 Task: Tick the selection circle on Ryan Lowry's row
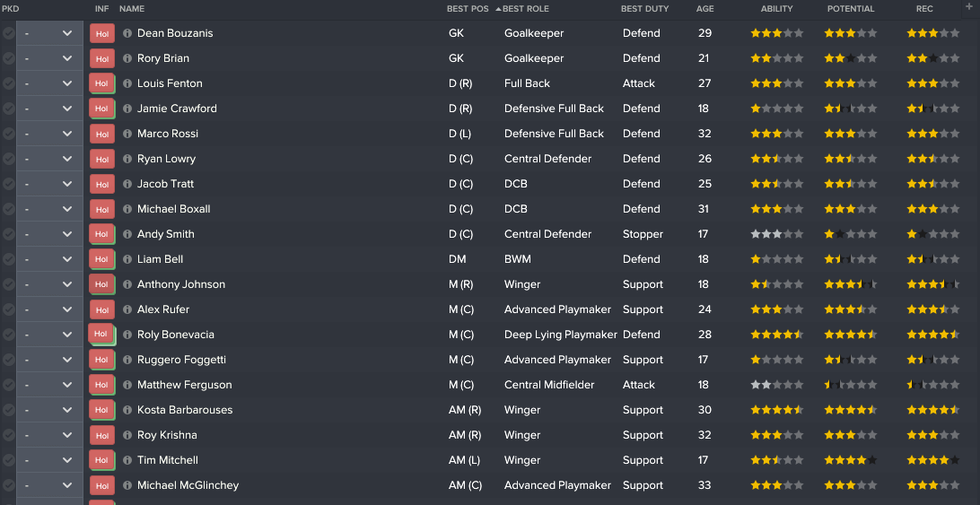(x=8, y=159)
